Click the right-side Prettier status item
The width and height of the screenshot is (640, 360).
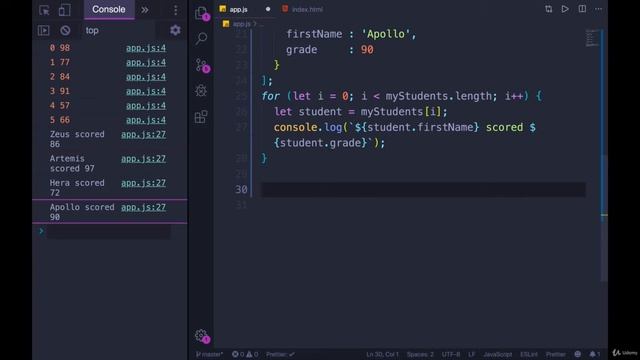coord(556,354)
